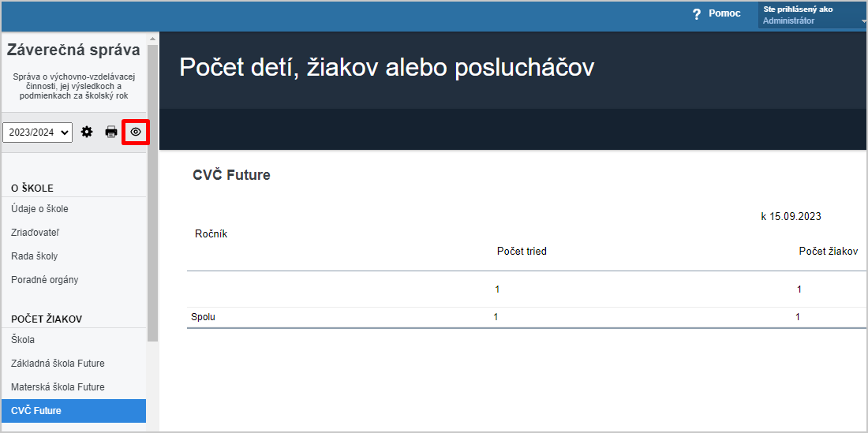The height and width of the screenshot is (433, 868).
Task: Click the Spolu total row
Action: point(527,317)
